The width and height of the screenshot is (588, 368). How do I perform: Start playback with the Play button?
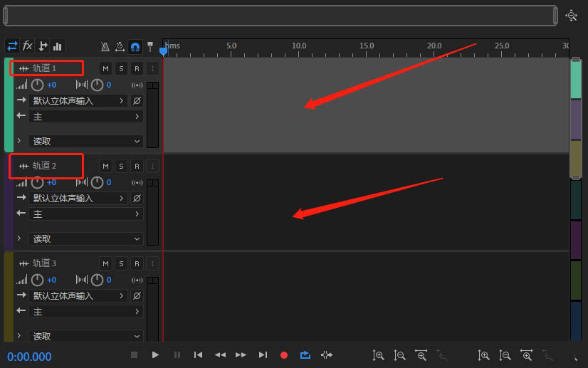click(x=155, y=355)
